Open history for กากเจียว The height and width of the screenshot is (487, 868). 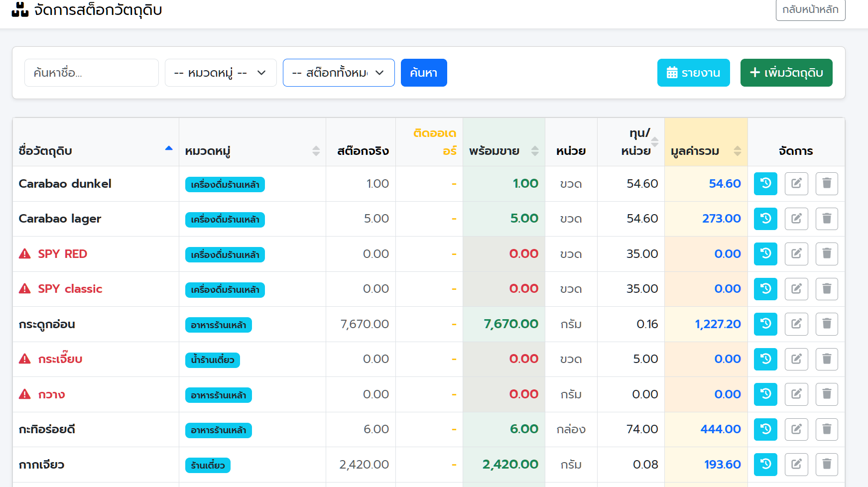765,465
